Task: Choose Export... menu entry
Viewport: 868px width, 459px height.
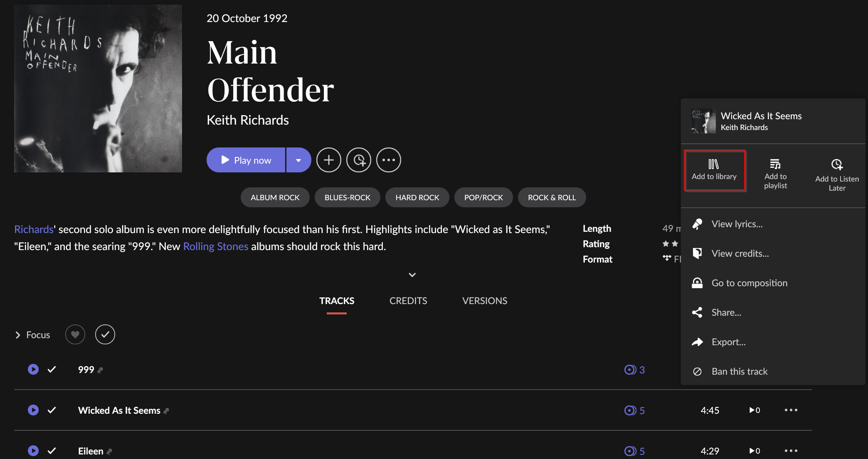Action: click(773, 342)
